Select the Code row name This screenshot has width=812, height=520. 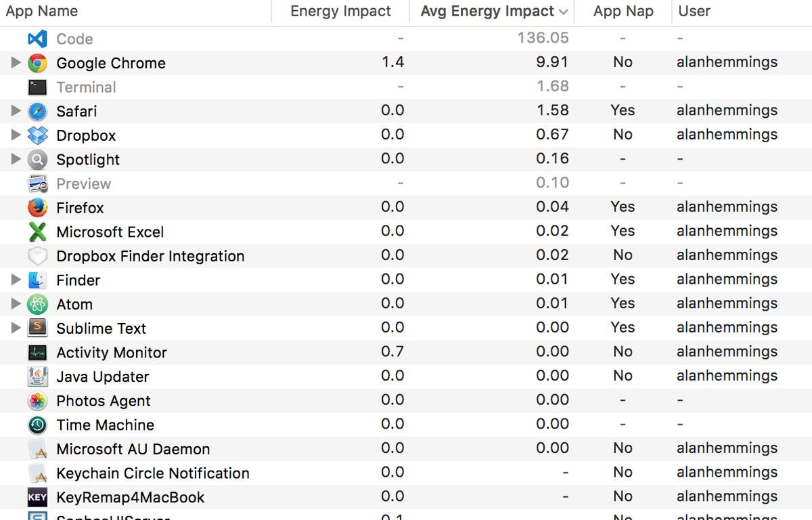click(74, 39)
